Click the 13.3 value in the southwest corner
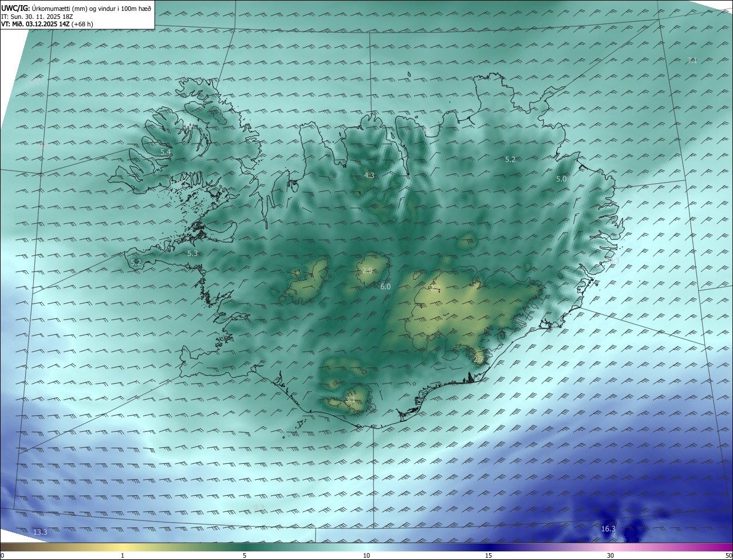Image resolution: width=733 pixels, height=560 pixels. tap(40, 533)
